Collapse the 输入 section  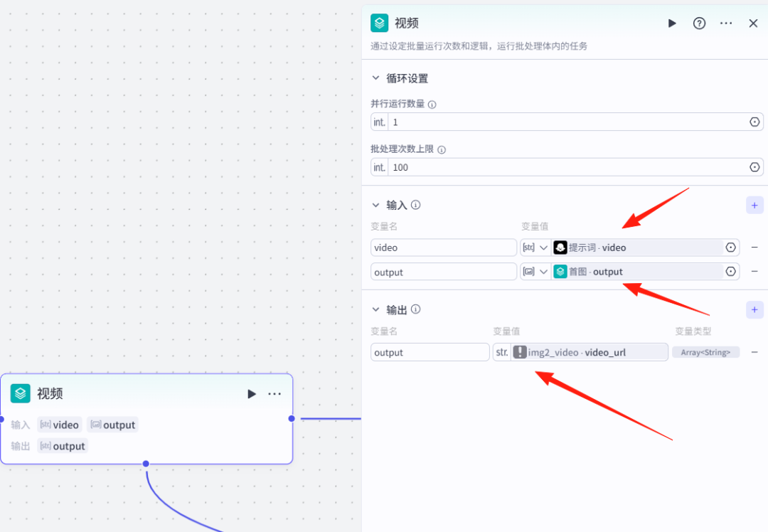coord(375,205)
